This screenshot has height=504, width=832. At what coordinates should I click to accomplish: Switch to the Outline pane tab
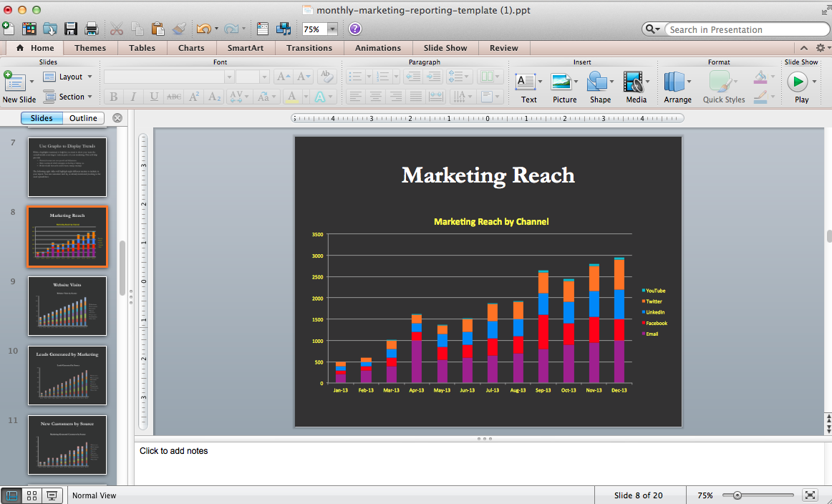(83, 118)
